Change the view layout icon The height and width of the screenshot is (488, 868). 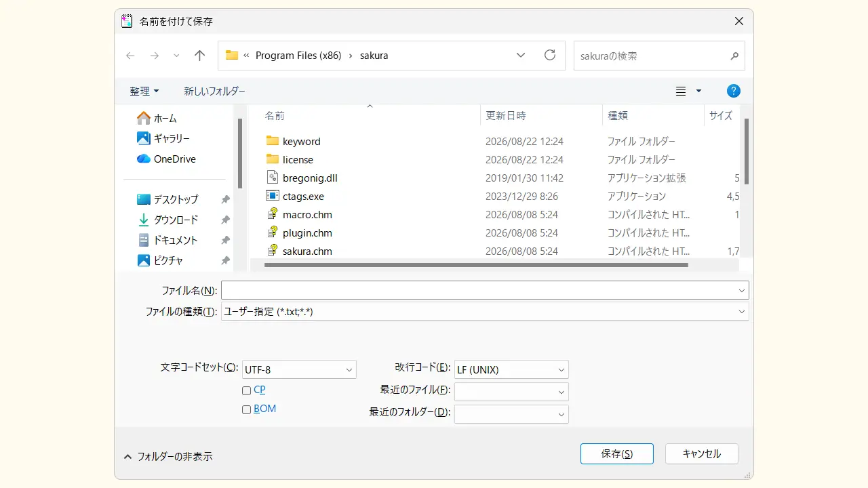point(681,91)
